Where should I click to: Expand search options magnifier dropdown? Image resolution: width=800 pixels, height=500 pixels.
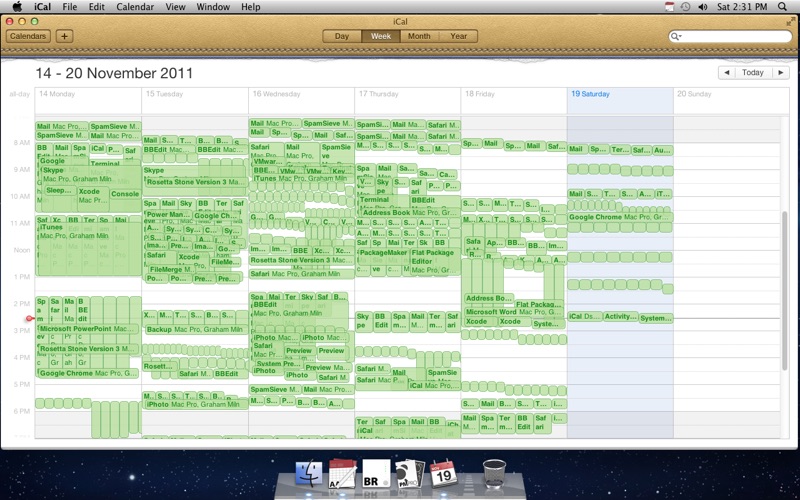[x=676, y=36]
